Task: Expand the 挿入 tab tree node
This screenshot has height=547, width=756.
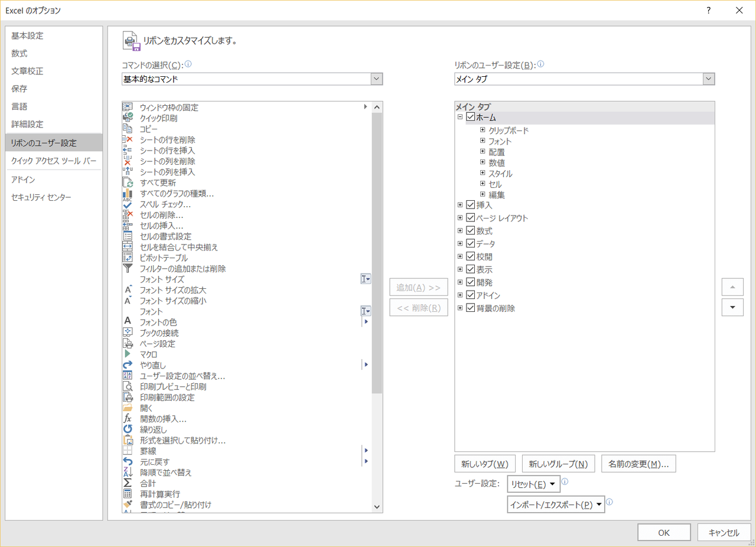Action: [460, 205]
